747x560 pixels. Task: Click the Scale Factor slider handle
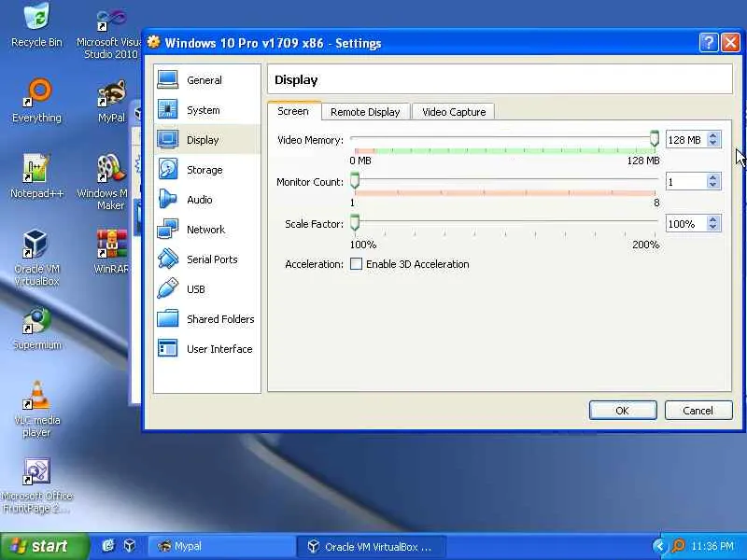[x=355, y=222]
